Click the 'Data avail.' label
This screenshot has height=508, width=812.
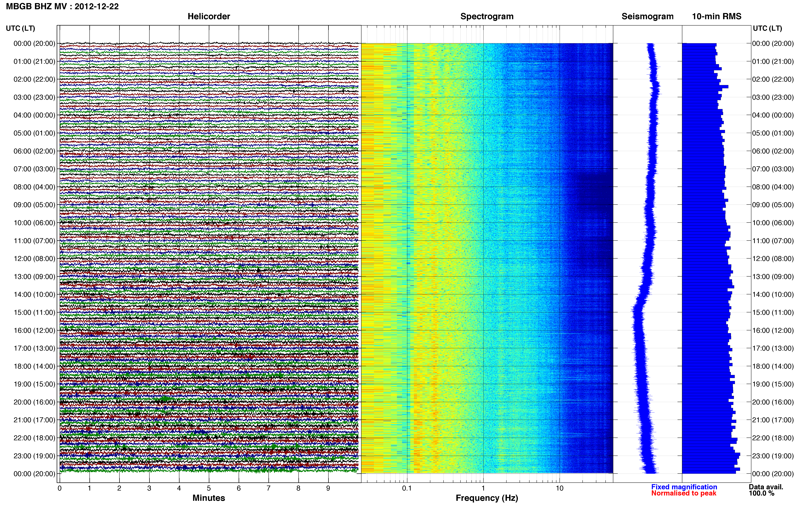[x=766, y=487]
